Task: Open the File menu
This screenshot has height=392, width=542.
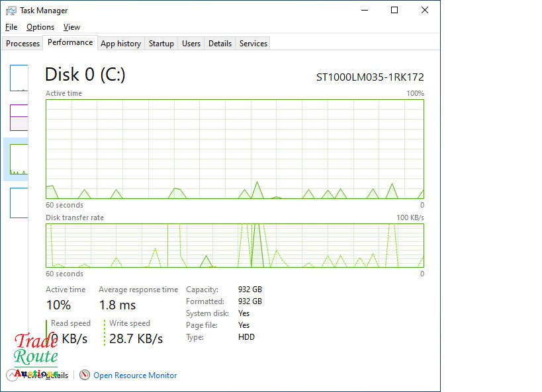Action: [x=11, y=27]
